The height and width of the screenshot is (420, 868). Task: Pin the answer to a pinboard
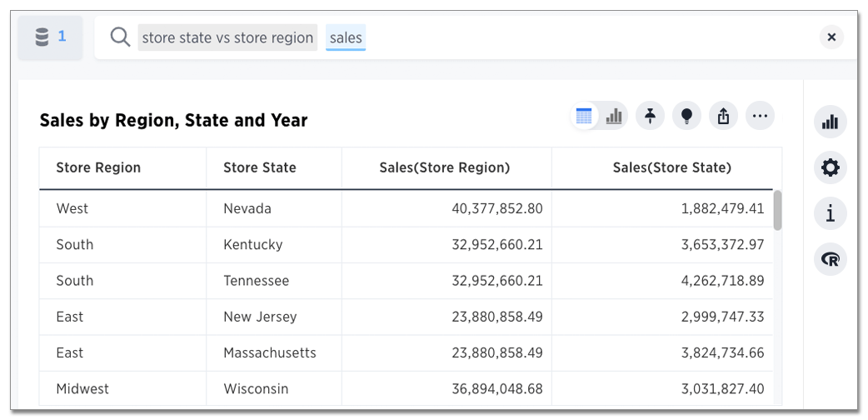650,116
